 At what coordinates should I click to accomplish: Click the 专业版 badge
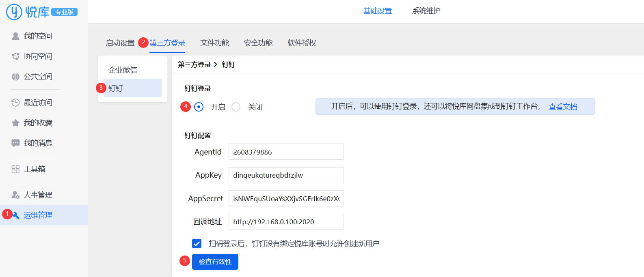click(65, 12)
